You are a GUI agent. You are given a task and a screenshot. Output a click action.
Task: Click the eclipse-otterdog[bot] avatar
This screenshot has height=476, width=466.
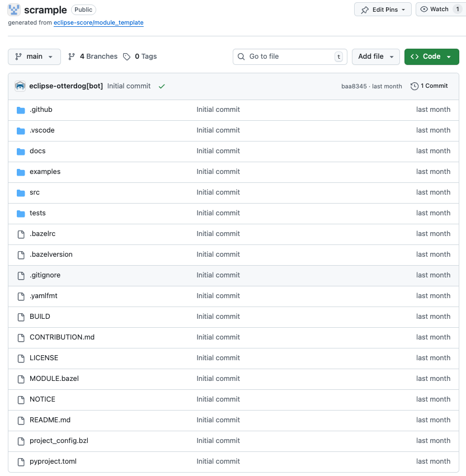point(20,86)
